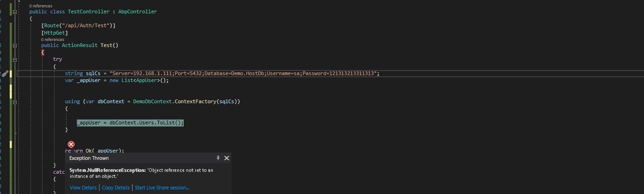Pin the Exception Thrown popup
644x194 pixels.
click(x=218, y=158)
